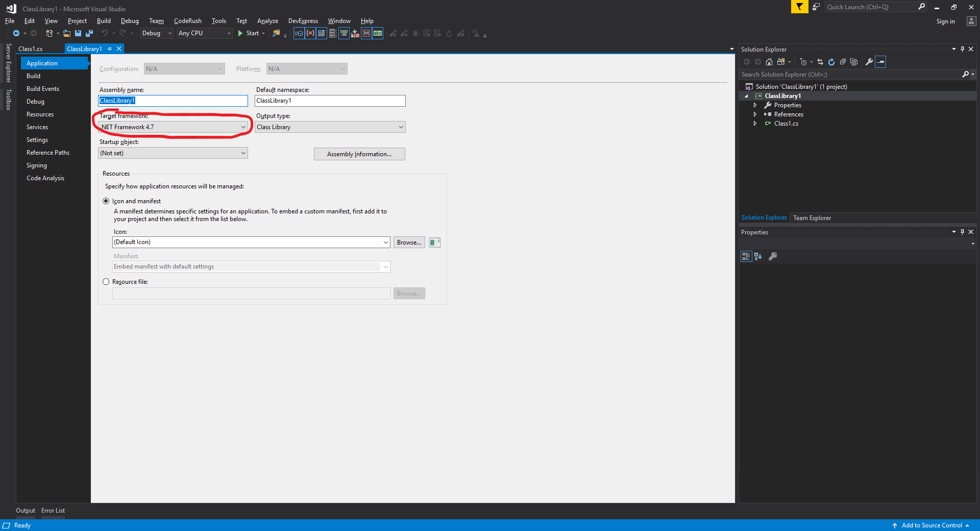
Task: Open the Any CPU platform dropdown
Action: pos(205,33)
